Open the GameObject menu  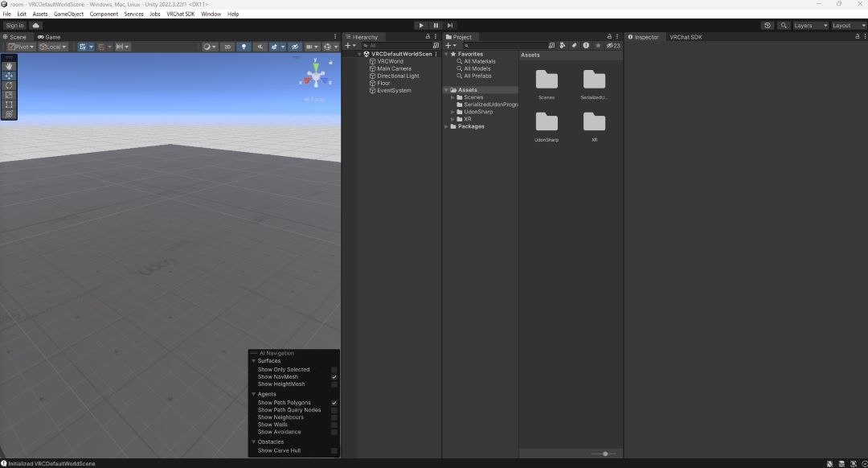point(68,14)
